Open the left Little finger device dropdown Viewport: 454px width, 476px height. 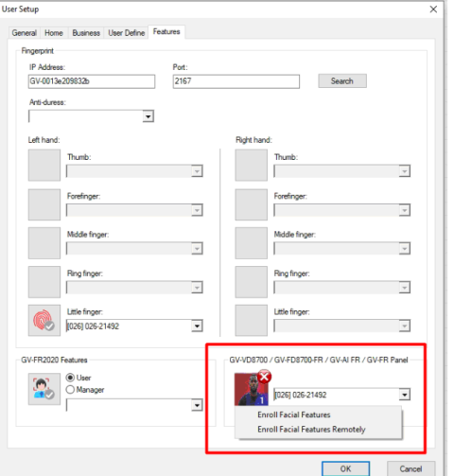(x=197, y=326)
